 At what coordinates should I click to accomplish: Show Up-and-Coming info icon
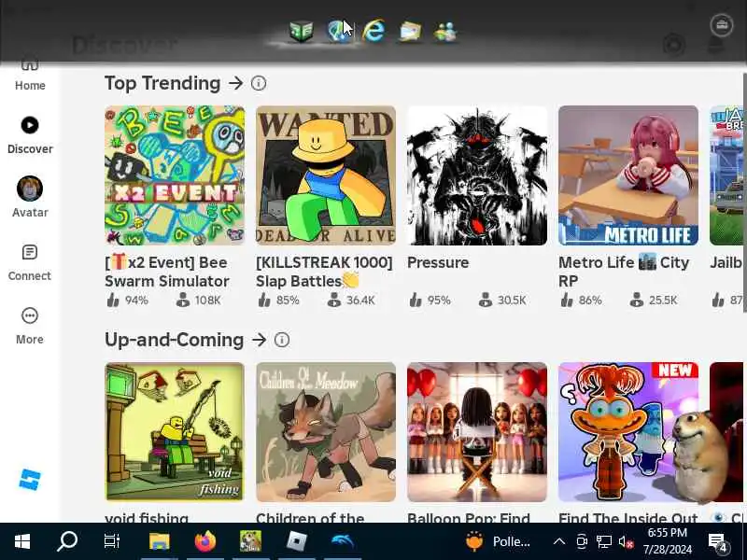pos(282,340)
